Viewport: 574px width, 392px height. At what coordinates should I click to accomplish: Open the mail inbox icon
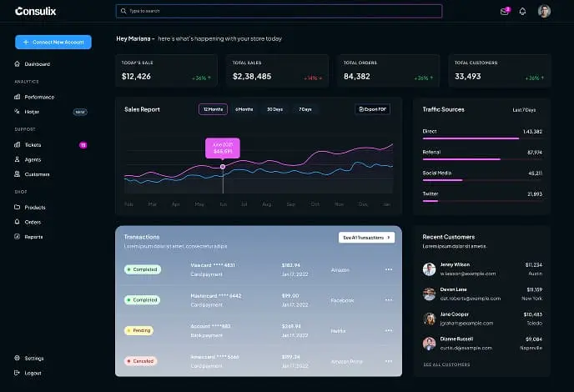click(505, 12)
